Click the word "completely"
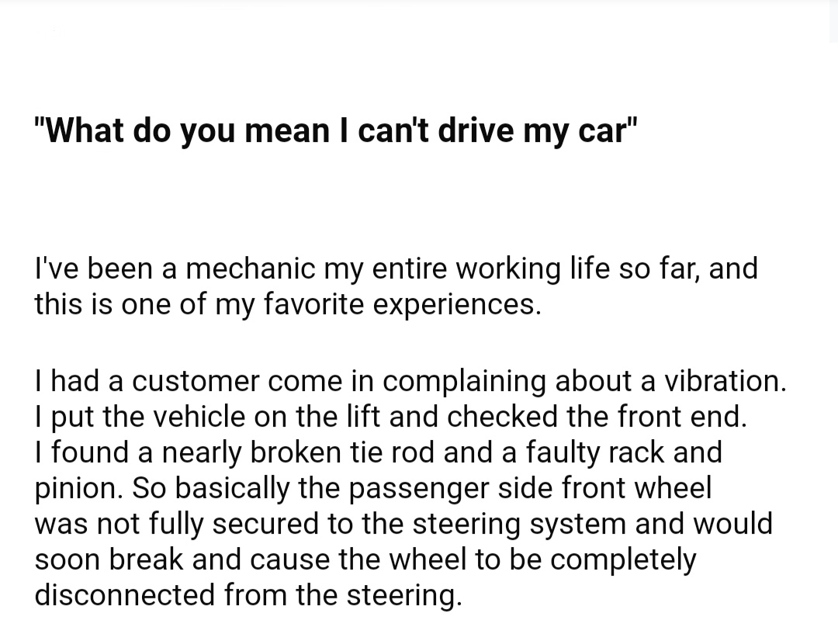Screen dimensions: 838x644 pos(623,559)
